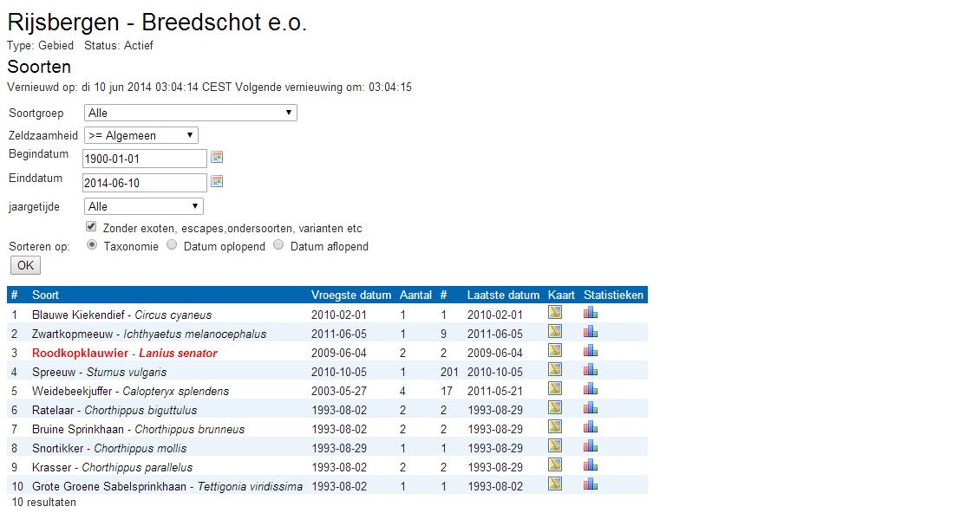980x513 pixels.
Task: Open map for Blauwe Kiekendief row
Action: pyautogui.click(x=554, y=313)
